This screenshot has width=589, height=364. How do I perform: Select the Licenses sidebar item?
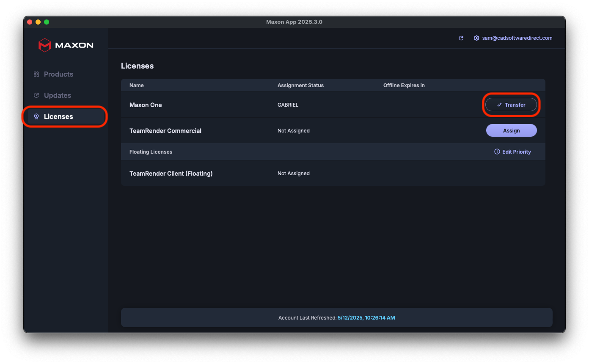click(x=58, y=116)
